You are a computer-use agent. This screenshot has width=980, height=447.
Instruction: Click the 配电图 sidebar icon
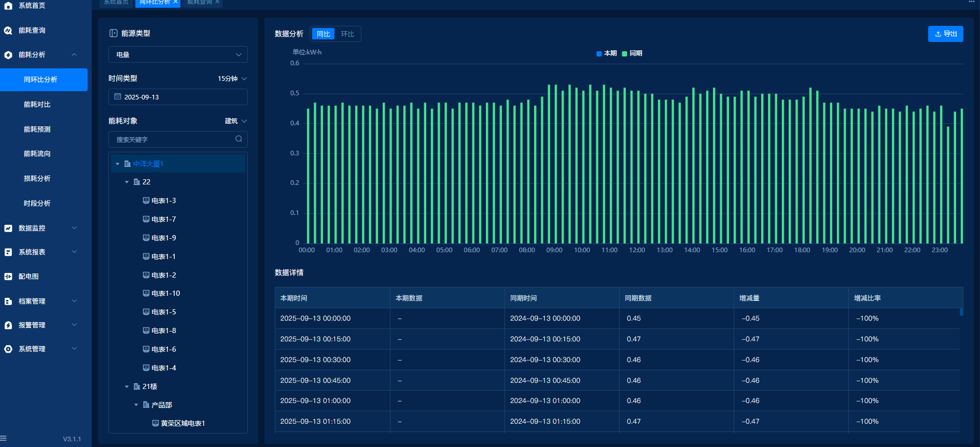pyautogui.click(x=8, y=277)
